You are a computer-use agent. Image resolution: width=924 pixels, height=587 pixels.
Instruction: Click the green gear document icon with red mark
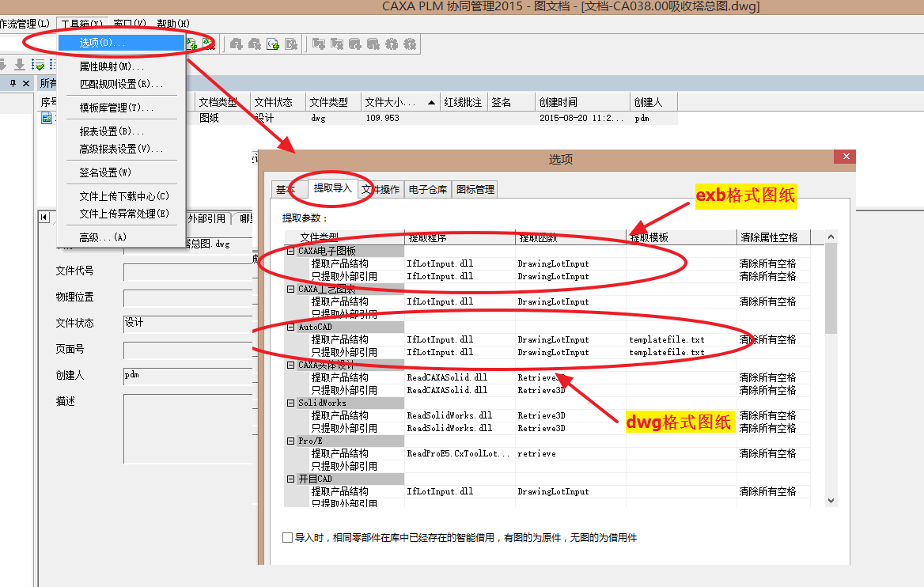pos(208,44)
